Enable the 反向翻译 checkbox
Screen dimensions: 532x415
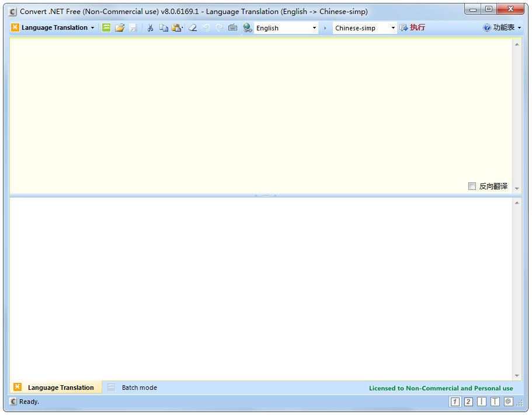472,186
